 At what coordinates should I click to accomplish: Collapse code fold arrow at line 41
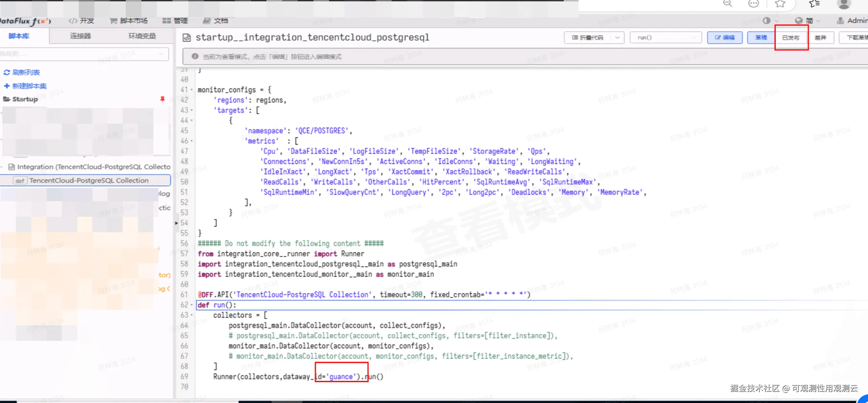point(192,90)
